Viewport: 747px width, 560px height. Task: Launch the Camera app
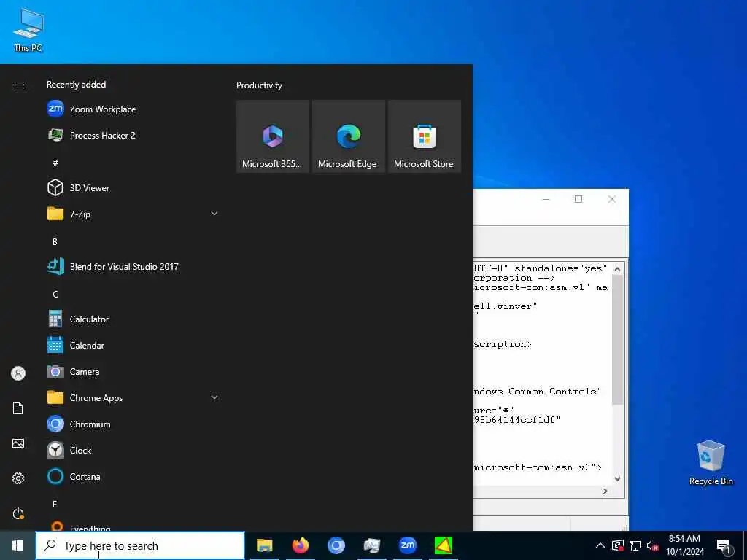pos(133,371)
